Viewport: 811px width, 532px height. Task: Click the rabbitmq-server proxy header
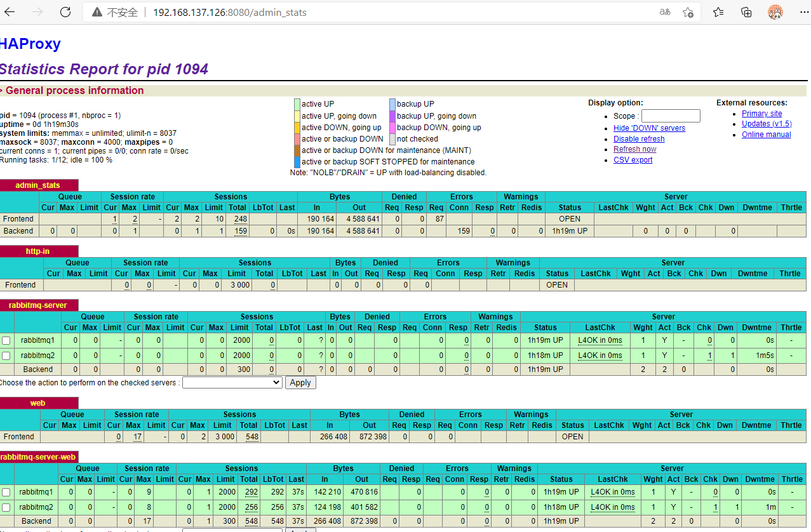(38, 305)
